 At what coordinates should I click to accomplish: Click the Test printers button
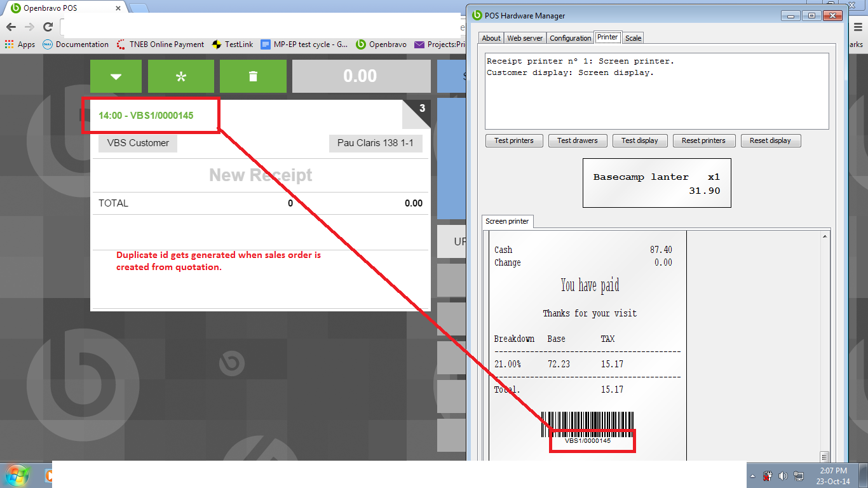(514, 140)
